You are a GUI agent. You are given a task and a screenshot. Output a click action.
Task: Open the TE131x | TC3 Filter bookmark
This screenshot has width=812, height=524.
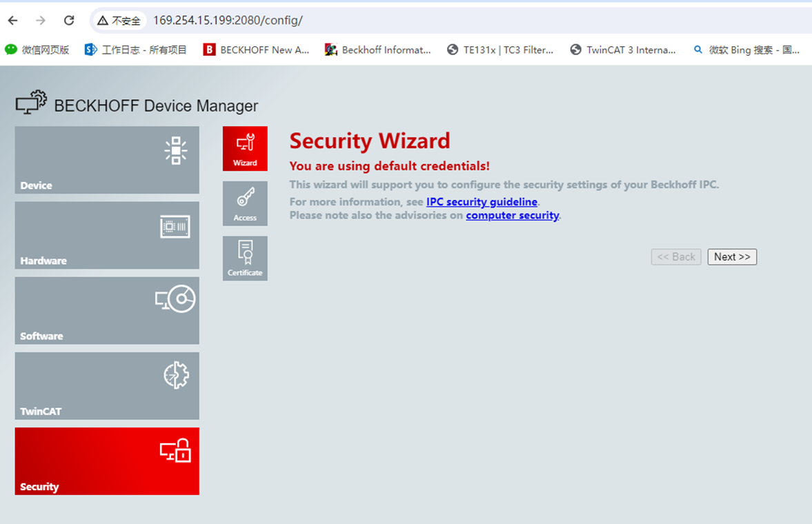click(500, 50)
